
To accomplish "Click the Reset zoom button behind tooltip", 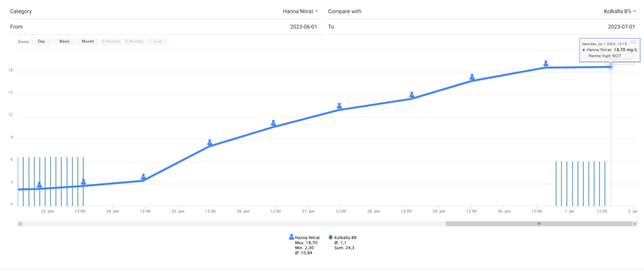I will click(x=619, y=58).
